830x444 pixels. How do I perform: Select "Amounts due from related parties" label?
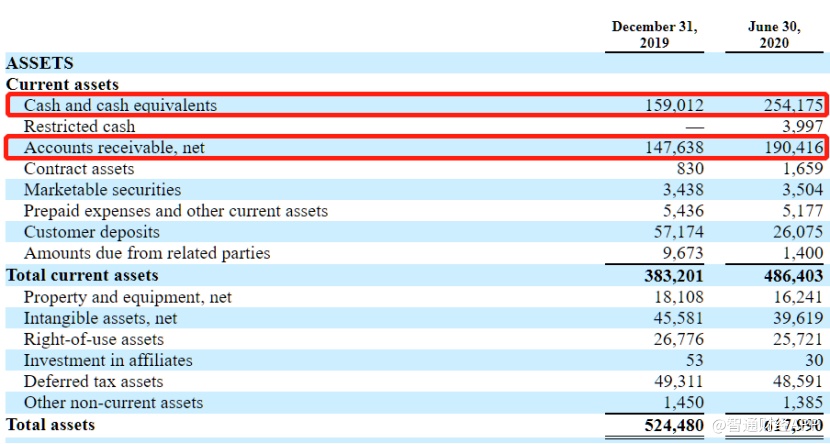click(x=147, y=253)
